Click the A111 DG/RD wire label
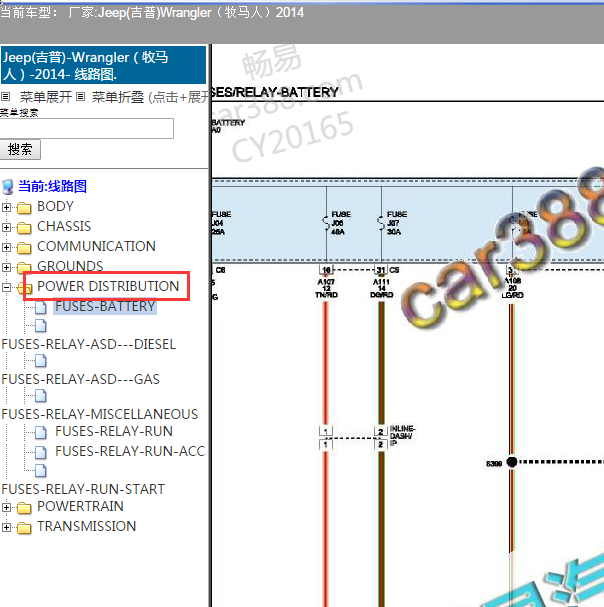This screenshot has height=607, width=604. point(381,288)
